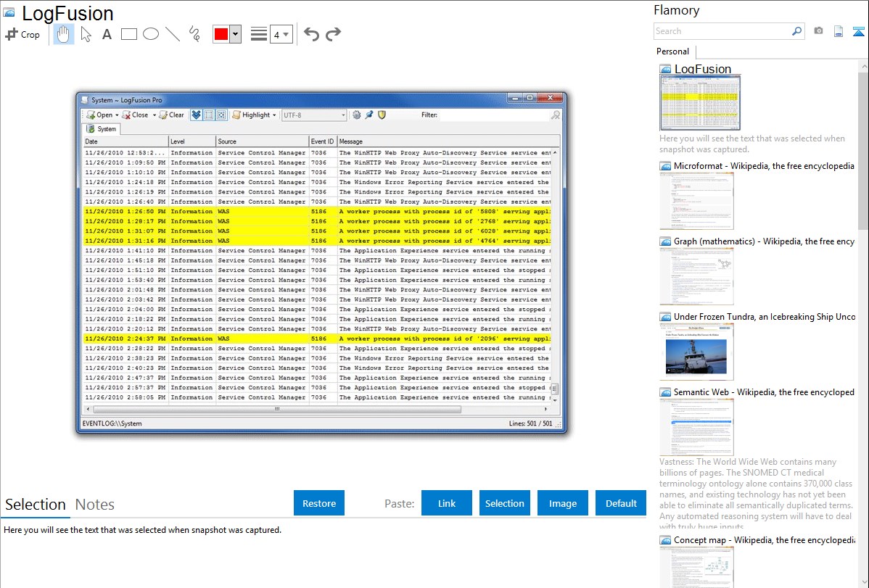Click the LogFusion Filter text field
The image size is (869, 588).
coord(495,115)
